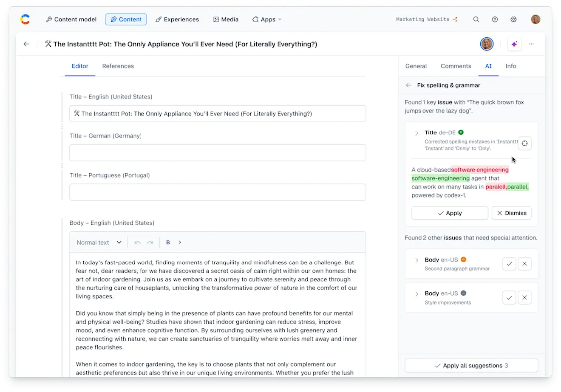Click the undo arrow in editor toolbar

point(137,243)
